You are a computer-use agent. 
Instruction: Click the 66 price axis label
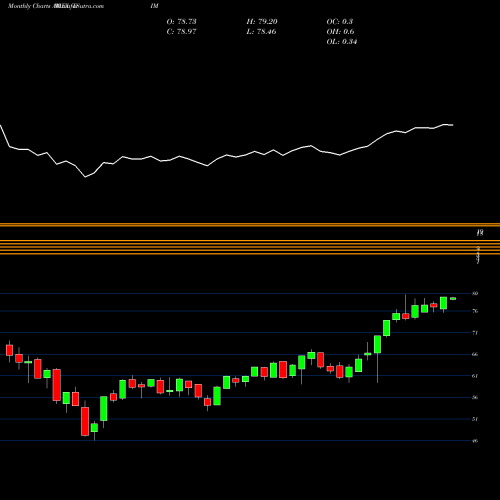475,354
